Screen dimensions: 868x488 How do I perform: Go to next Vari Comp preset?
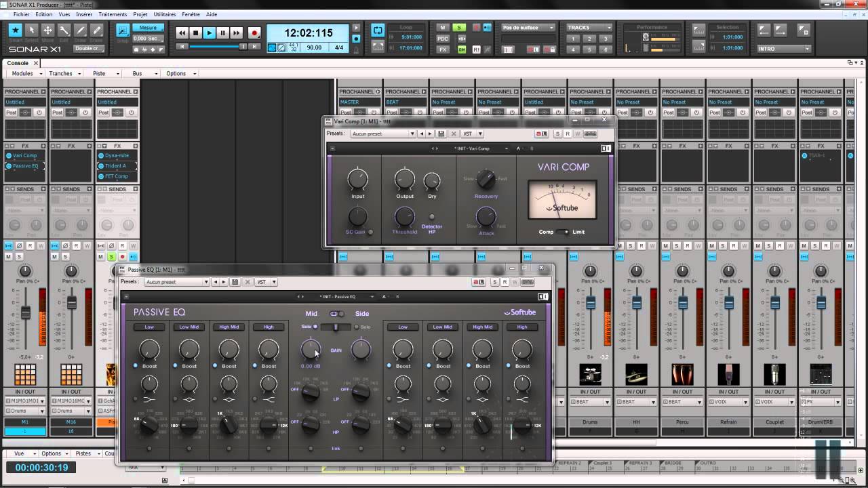pos(430,134)
